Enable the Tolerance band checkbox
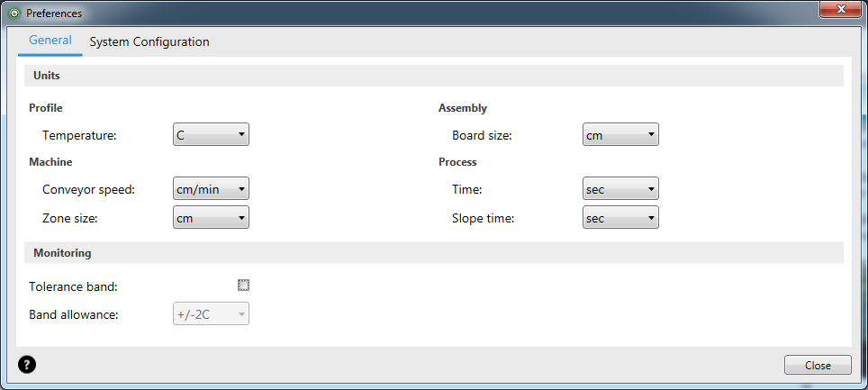 [x=244, y=286]
